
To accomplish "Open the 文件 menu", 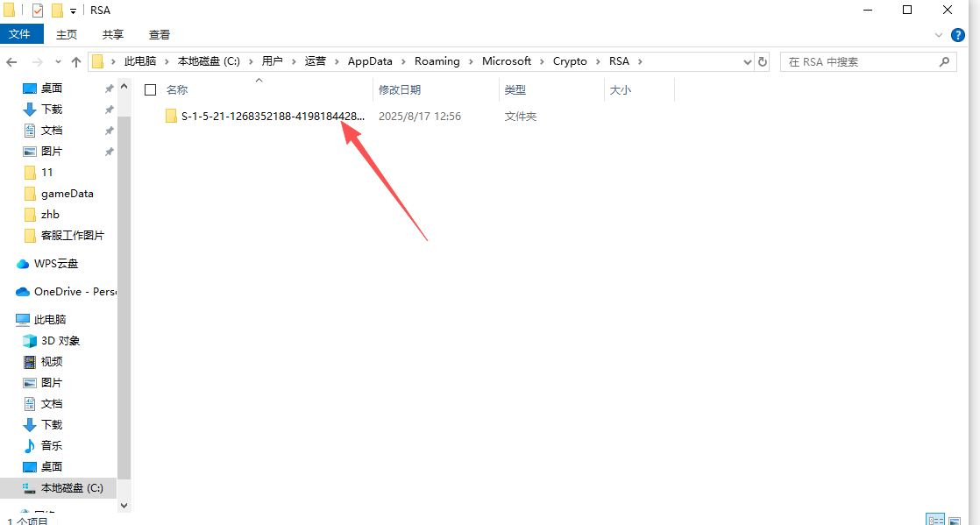I will (x=22, y=34).
